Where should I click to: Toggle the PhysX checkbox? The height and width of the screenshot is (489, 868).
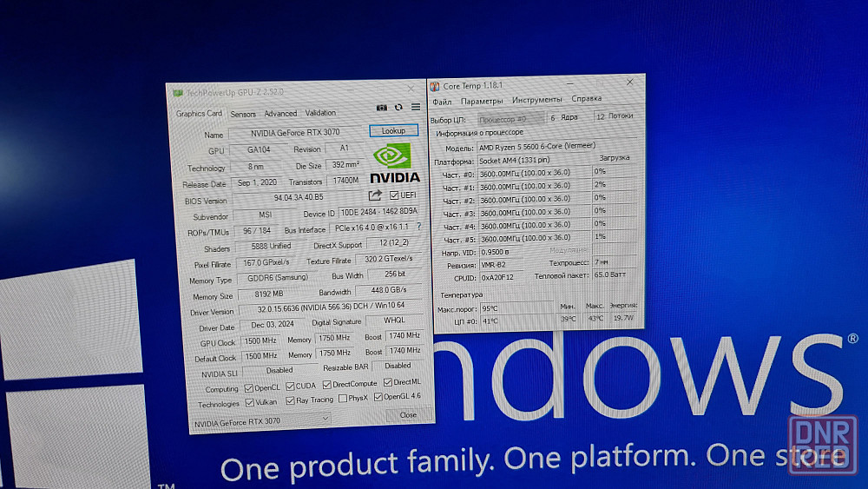(343, 398)
